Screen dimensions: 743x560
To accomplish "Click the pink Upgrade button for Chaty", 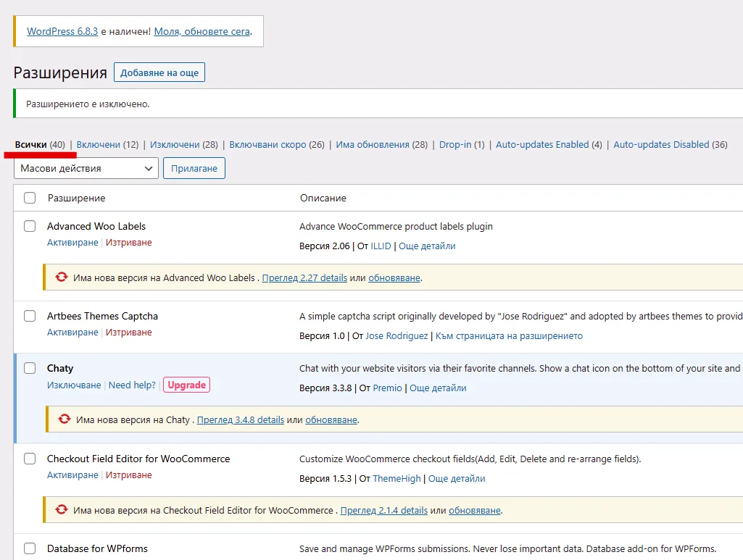I will pos(187,385).
